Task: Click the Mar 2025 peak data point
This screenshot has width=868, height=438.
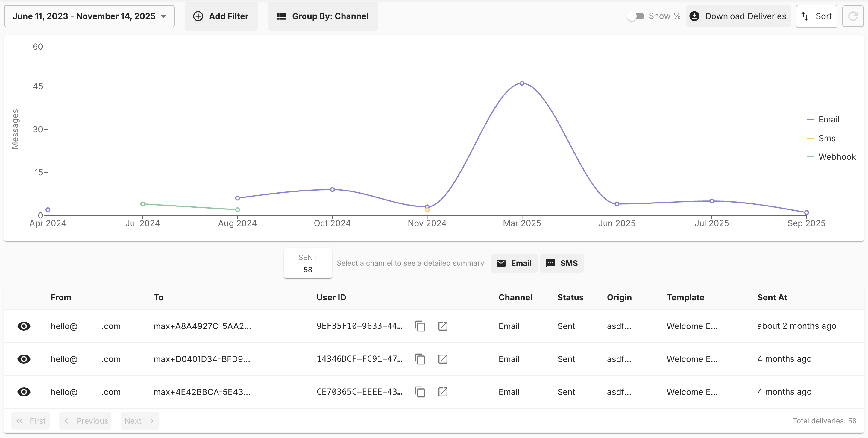Action: pyautogui.click(x=522, y=83)
